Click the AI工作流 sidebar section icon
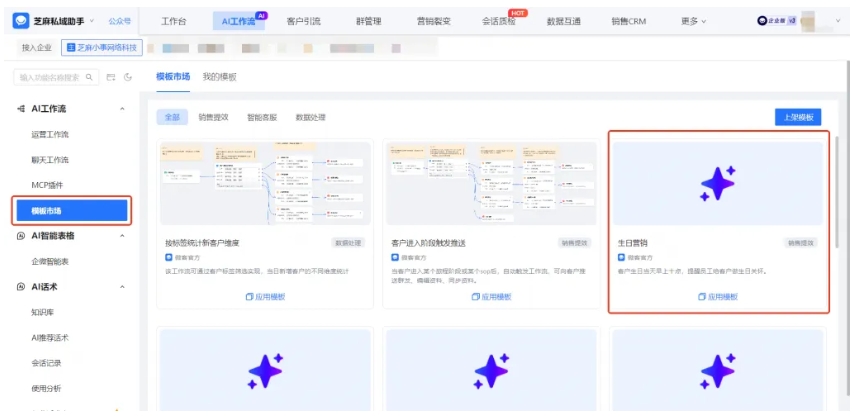The width and height of the screenshot is (859, 417). coord(21,109)
